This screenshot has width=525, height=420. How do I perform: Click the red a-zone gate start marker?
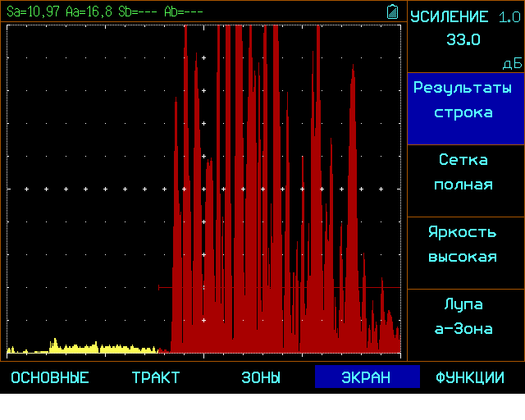point(158,287)
